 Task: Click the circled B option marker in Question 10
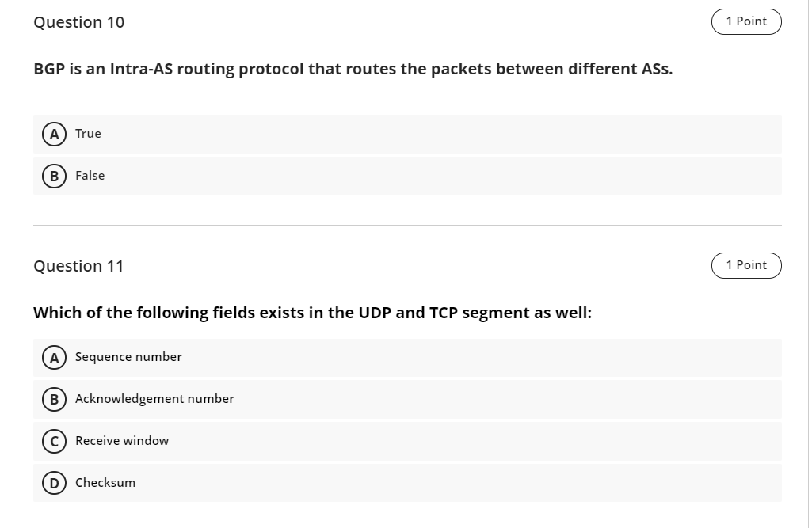coord(54,176)
